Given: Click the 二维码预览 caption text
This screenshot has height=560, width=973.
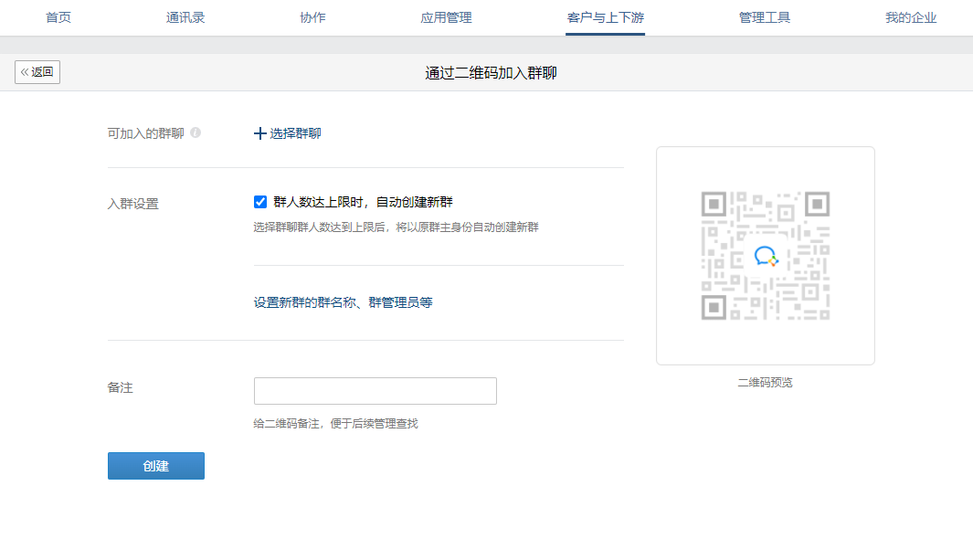Looking at the screenshot, I should coord(765,383).
